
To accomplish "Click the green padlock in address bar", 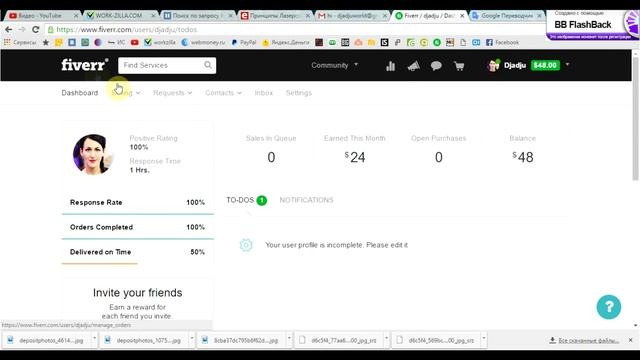I will coord(51,29).
